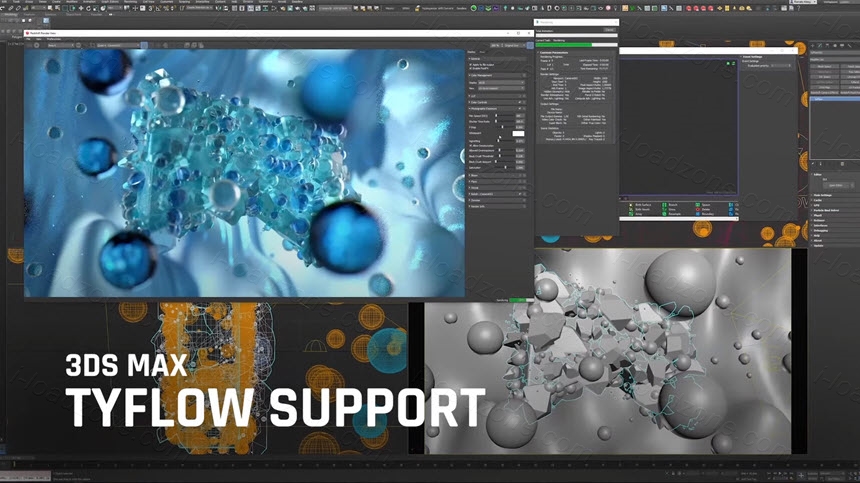The height and width of the screenshot is (483, 860).
Task: Click the Undo icon in main toolbar
Action: 2,8
